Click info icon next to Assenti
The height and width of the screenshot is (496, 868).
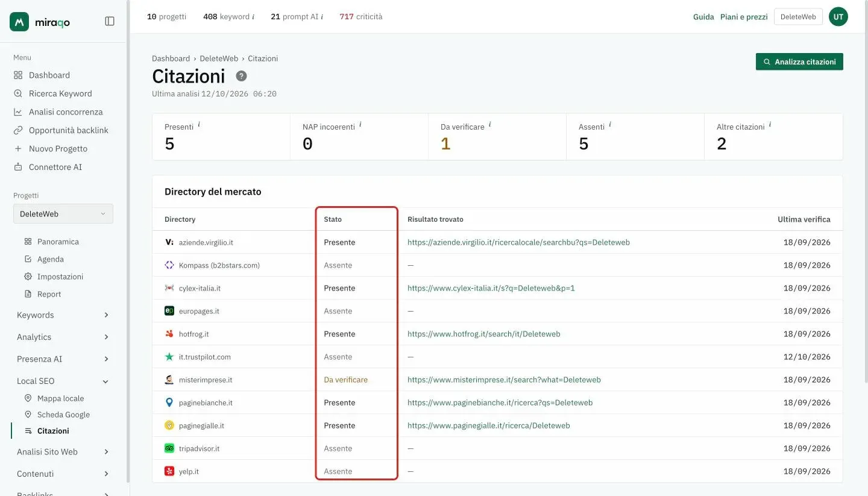tap(610, 124)
